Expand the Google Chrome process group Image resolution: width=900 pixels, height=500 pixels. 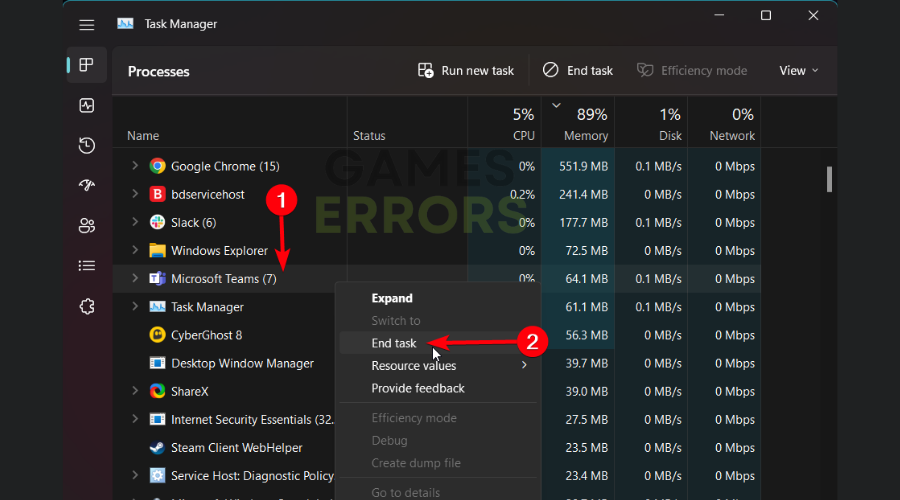coord(135,166)
